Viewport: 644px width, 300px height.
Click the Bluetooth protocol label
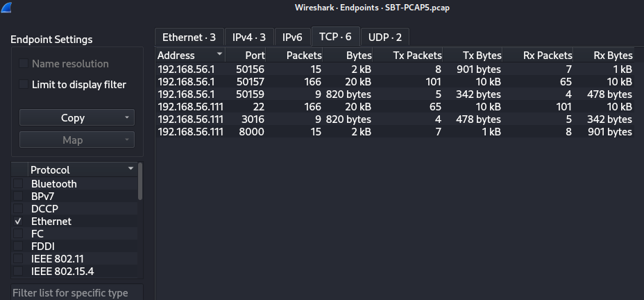54,184
